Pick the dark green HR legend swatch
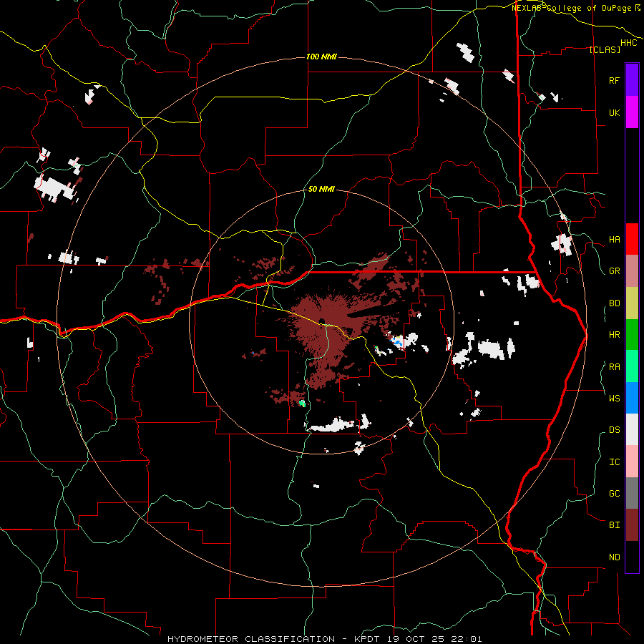 632,335
